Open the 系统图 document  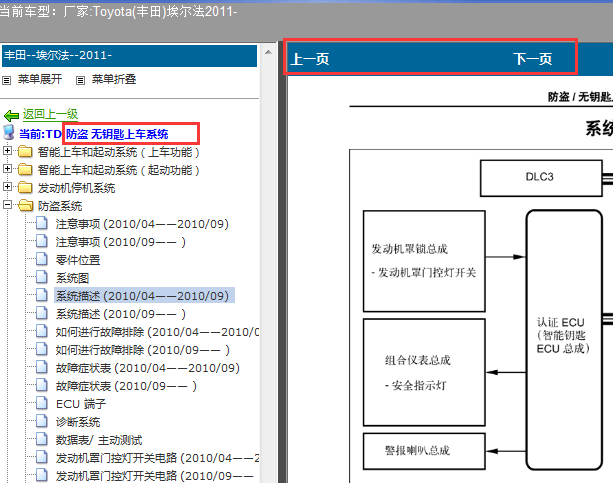coord(72,278)
